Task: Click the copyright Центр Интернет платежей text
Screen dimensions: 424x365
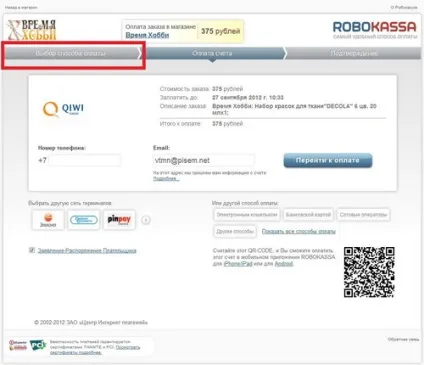Action: point(91,322)
